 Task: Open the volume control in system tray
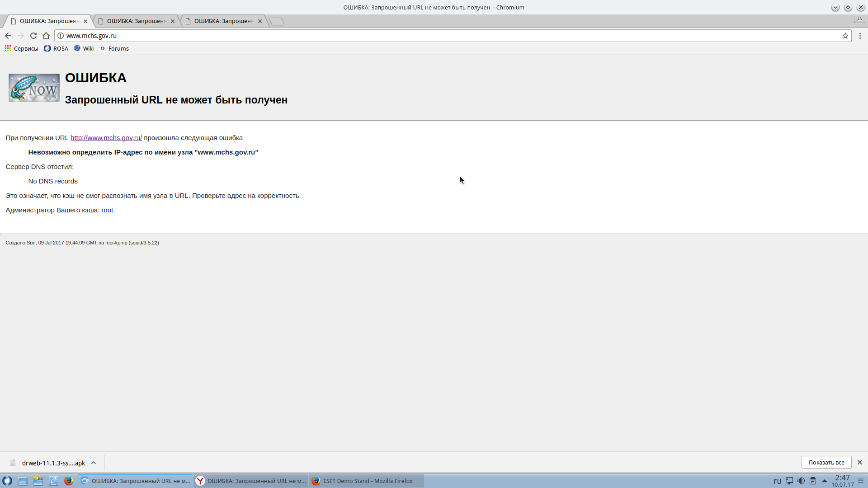801,481
